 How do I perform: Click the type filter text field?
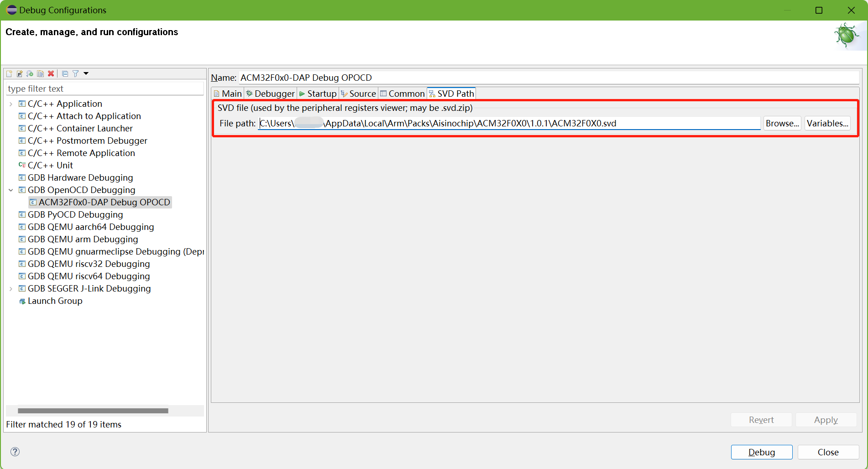point(105,89)
